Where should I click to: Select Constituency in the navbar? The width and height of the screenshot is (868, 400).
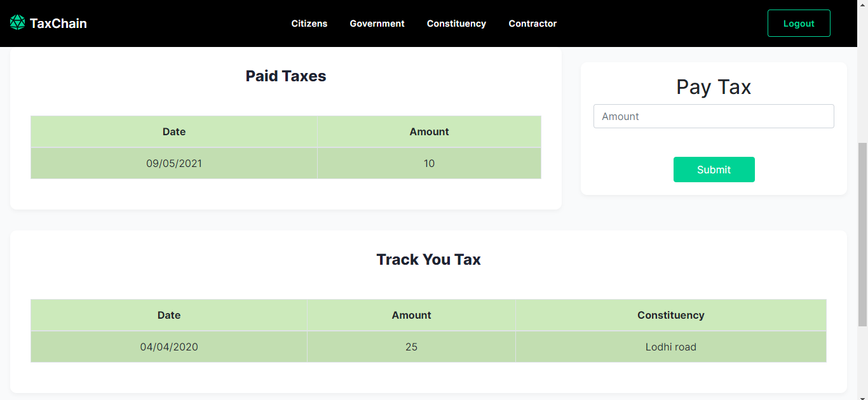[x=456, y=23]
